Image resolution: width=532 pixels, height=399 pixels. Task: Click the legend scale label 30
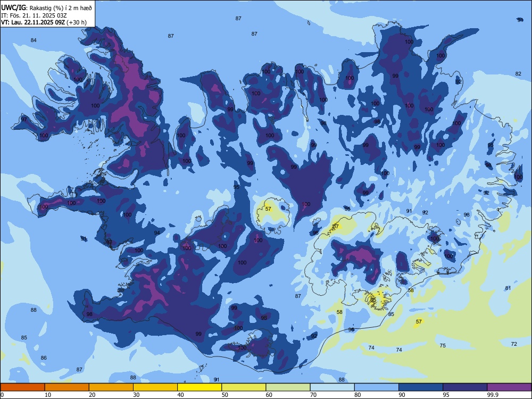(x=136, y=395)
